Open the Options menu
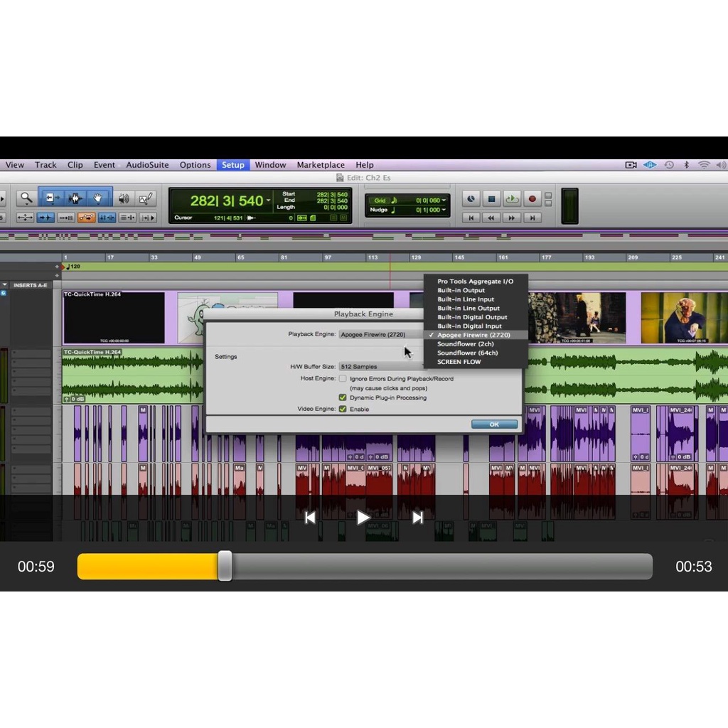The width and height of the screenshot is (728, 728). coord(195,165)
